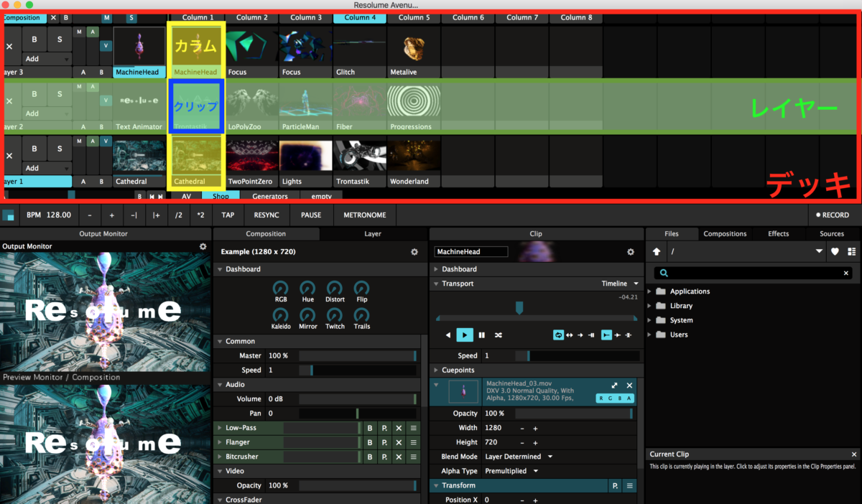Click the RGB dashboard knob

281,288
